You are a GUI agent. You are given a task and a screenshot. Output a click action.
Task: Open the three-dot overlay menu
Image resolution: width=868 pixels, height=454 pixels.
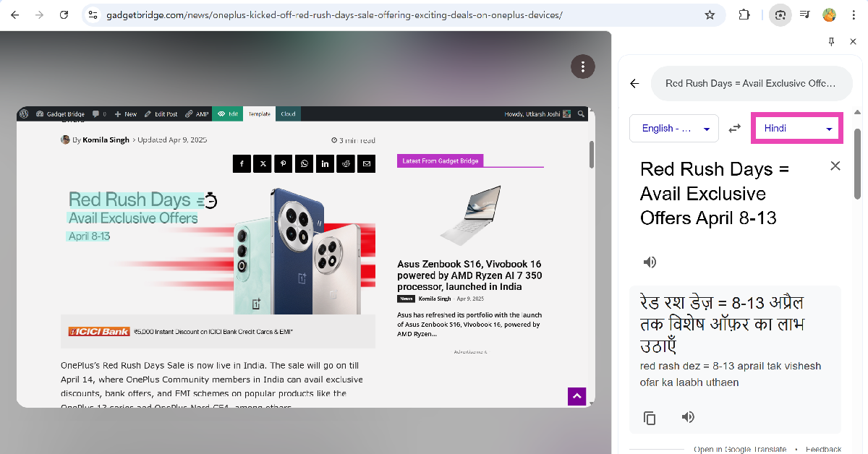[582, 67]
